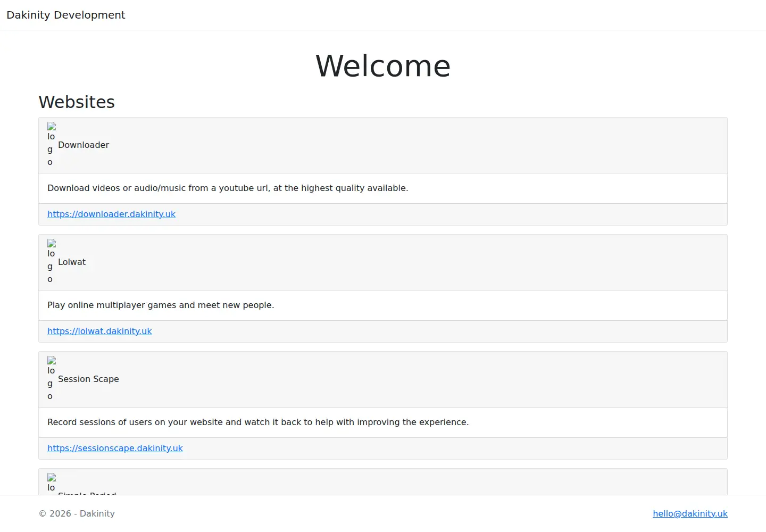Viewport: 766px width, 532px height.
Task: Click the Lolwat card's broken logo image
Action: [52, 262]
